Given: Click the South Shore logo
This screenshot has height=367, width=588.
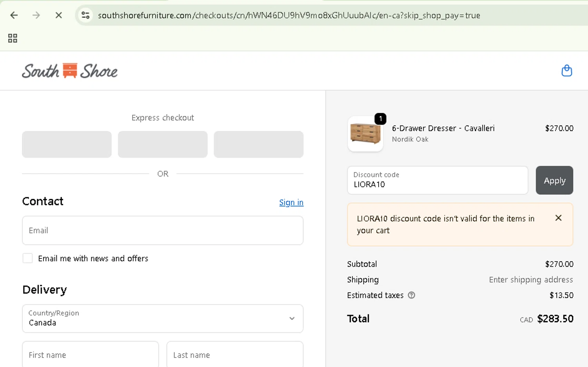Looking at the screenshot, I should point(70,71).
